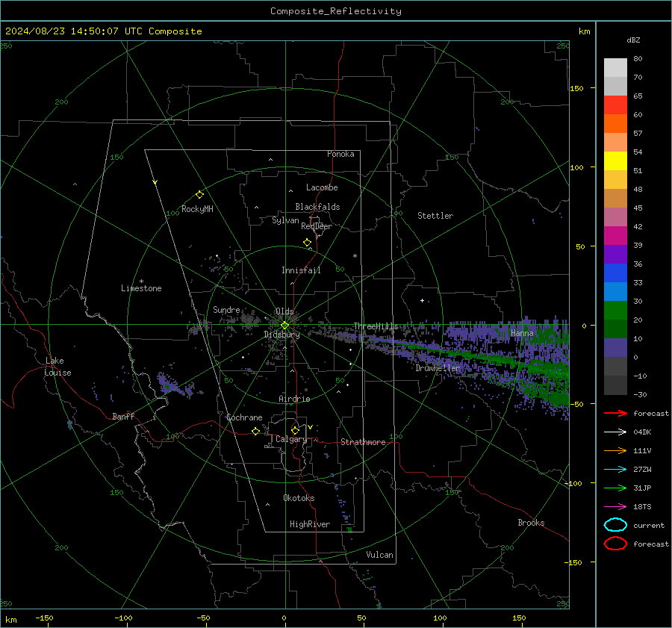Screen dimensions: 672x628
Task: Select the 80 dBZ light gray swatch
Action: [615, 68]
